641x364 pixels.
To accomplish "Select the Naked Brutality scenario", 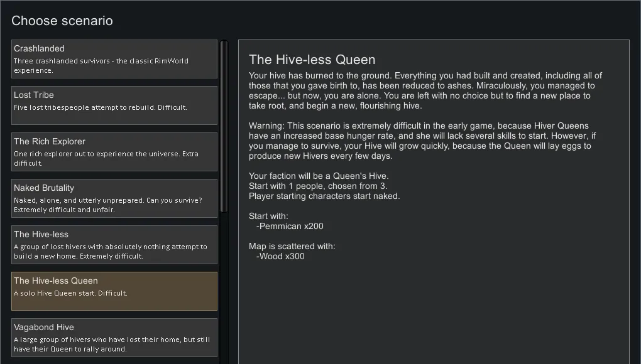I will (114, 198).
